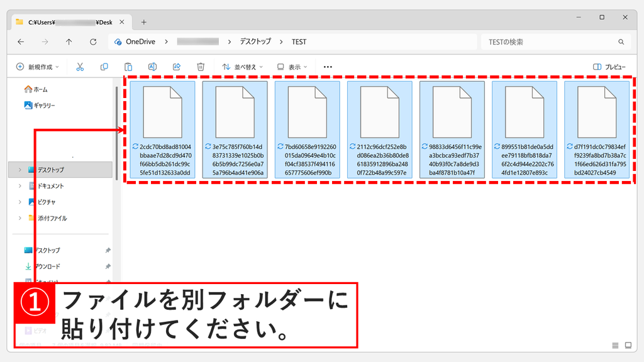Open the 新規作成 dropdown
The image size is (644, 362).
[37, 67]
